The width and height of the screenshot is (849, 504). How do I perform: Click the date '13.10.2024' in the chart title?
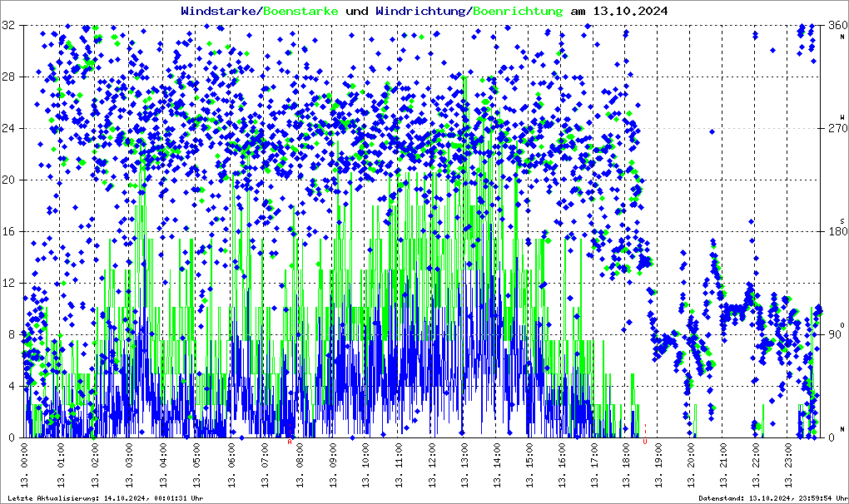(630, 11)
